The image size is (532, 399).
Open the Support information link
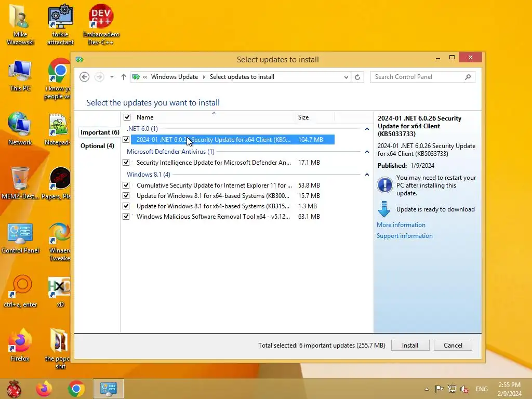[x=404, y=236]
